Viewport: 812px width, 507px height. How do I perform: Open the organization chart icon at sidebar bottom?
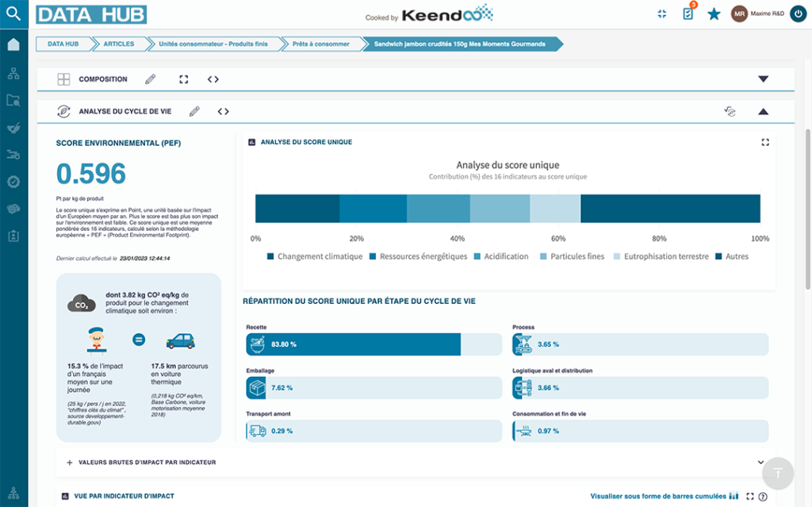click(x=13, y=493)
